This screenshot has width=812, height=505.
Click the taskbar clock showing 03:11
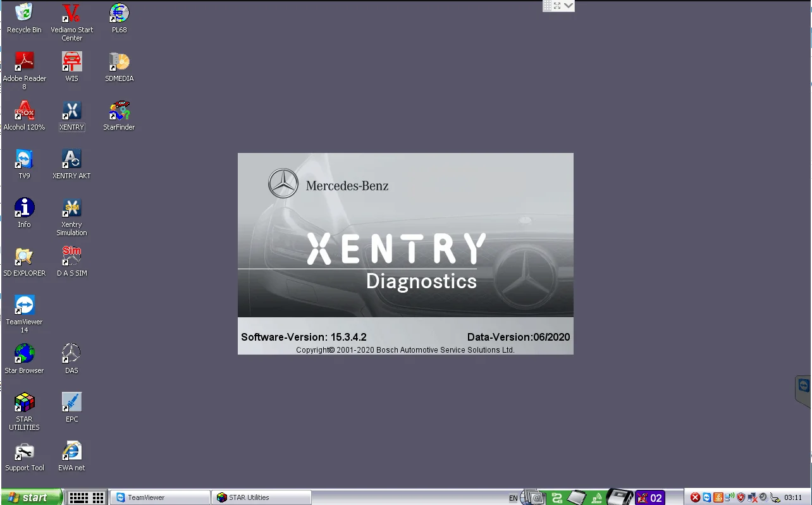pos(793,497)
